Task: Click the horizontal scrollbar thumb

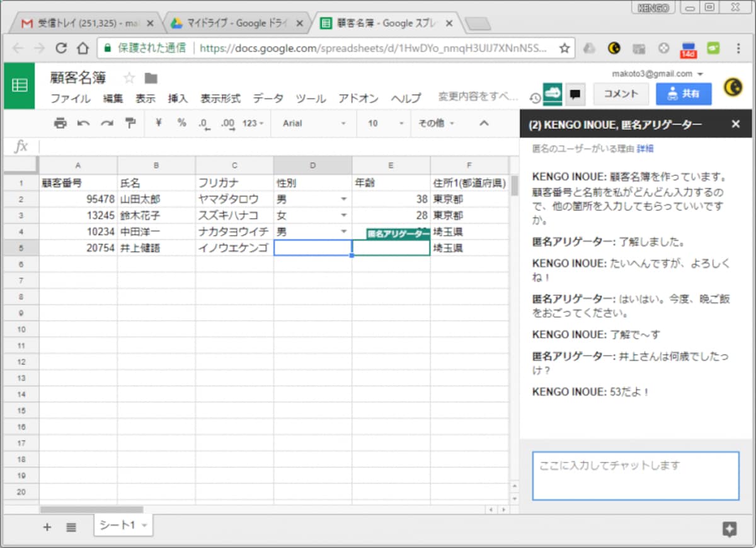Action: (91, 509)
